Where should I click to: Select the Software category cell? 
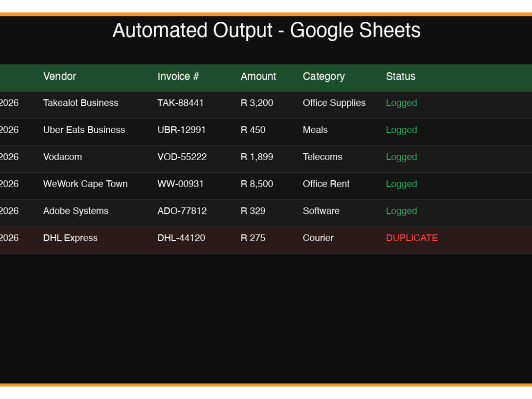point(321,211)
